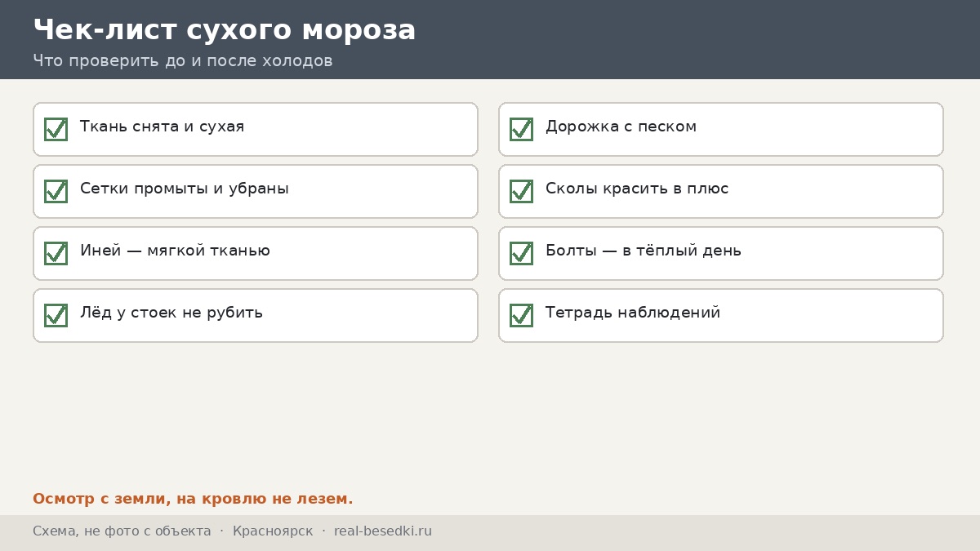Toggle checkbox next to «Болты — в тёплый день»
This screenshot has height=551, width=980.
coord(521,253)
